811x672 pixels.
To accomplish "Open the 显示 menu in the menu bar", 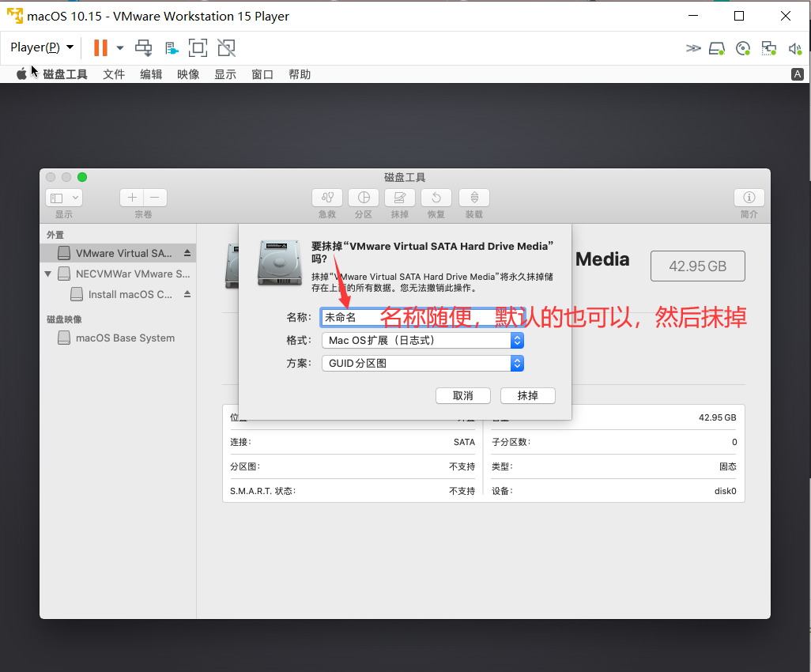I will [x=225, y=74].
